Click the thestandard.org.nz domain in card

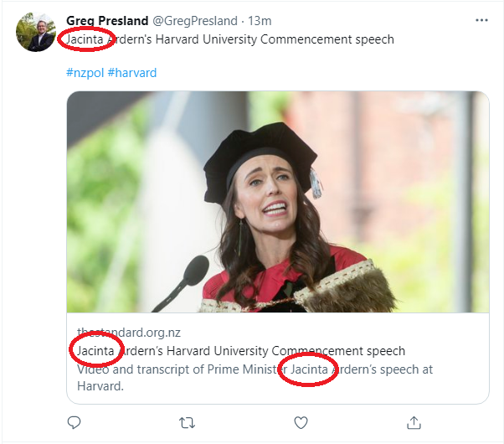coord(128,333)
